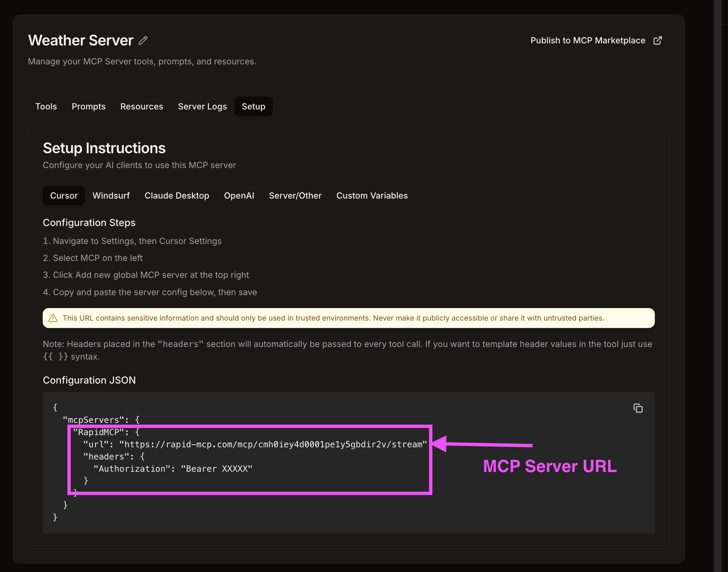The height and width of the screenshot is (572, 728).
Task: Click the pencil icon to rename Weather Server
Action: (143, 40)
